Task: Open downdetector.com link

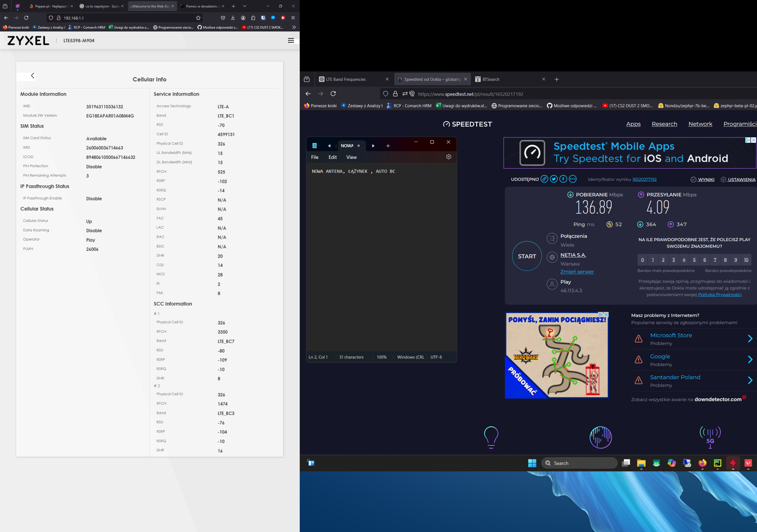Action: click(718, 399)
